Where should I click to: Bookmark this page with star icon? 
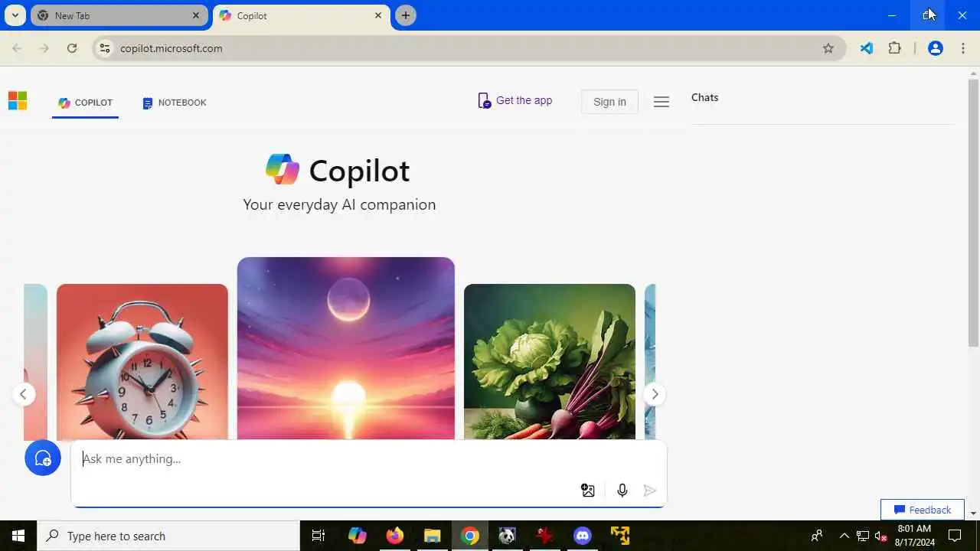pos(828,48)
